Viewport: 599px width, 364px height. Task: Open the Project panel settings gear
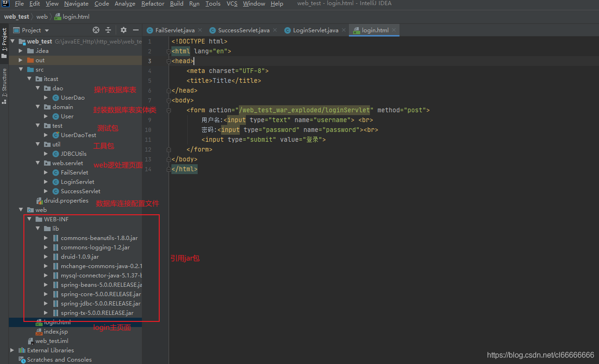click(124, 30)
